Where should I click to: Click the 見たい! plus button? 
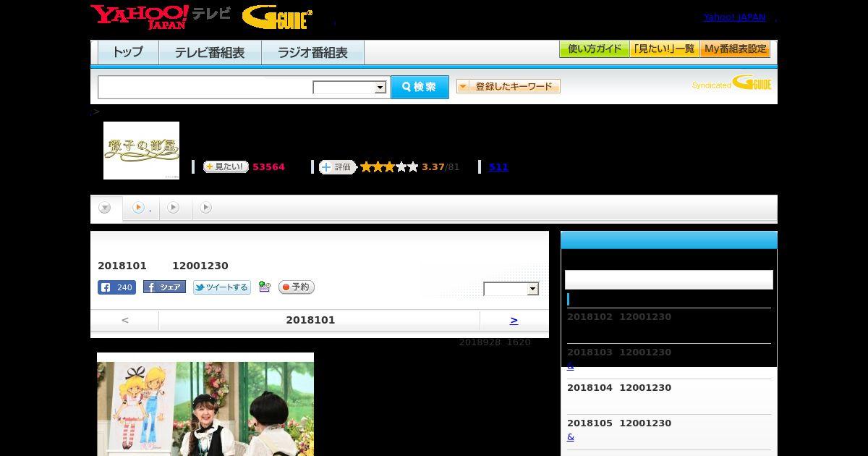click(x=226, y=167)
